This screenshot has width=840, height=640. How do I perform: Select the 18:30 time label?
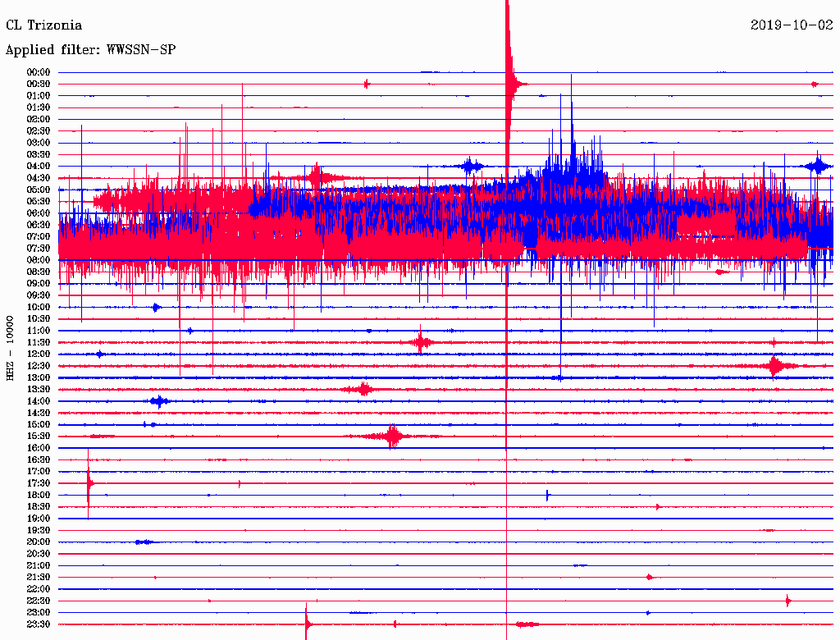39,507
